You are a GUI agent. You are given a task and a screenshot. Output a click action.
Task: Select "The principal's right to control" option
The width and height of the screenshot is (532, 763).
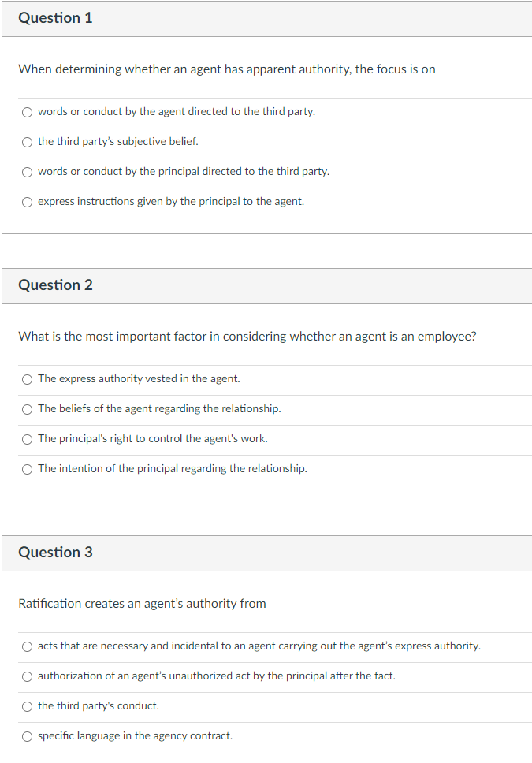coord(27,438)
